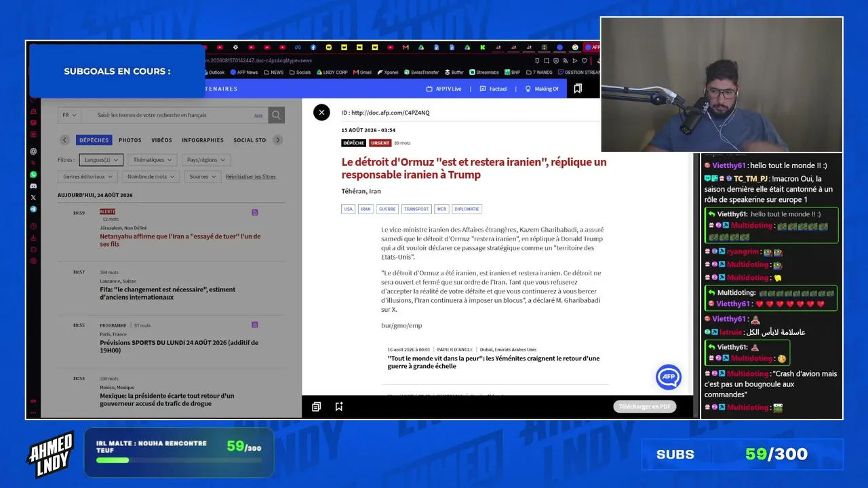Open X in the browser sidebar
868x488 pixels.
[33, 197]
